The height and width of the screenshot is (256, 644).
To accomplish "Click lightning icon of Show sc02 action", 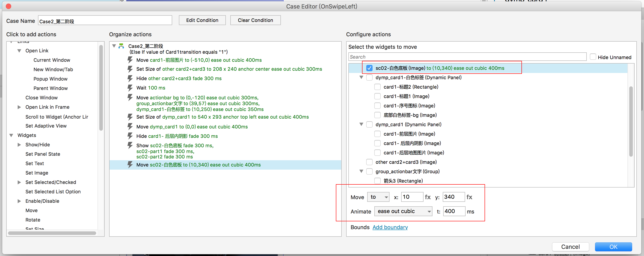I will point(130,145).
